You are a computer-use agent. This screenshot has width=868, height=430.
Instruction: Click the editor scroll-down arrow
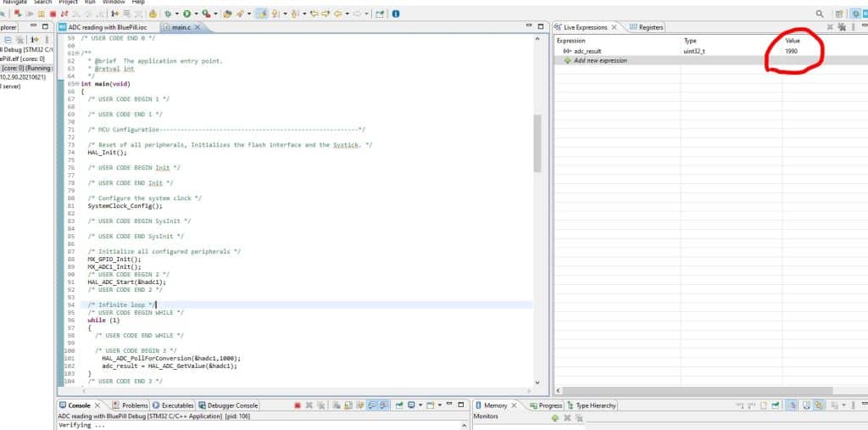tap(537, 383)
